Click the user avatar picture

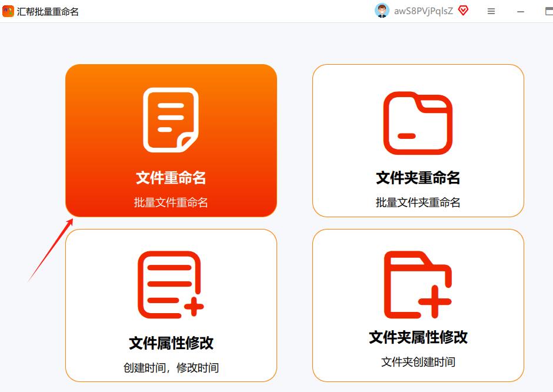coord(382,11)
